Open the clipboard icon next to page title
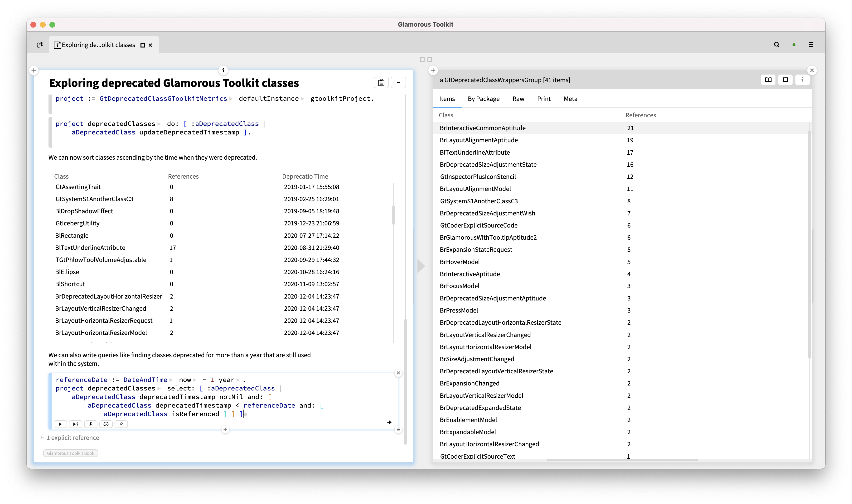852x504 pixels. click(381, 82)
